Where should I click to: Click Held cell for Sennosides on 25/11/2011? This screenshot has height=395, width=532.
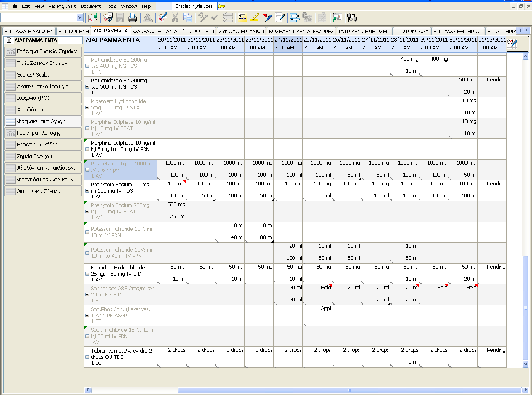click(x=317, y=294)
